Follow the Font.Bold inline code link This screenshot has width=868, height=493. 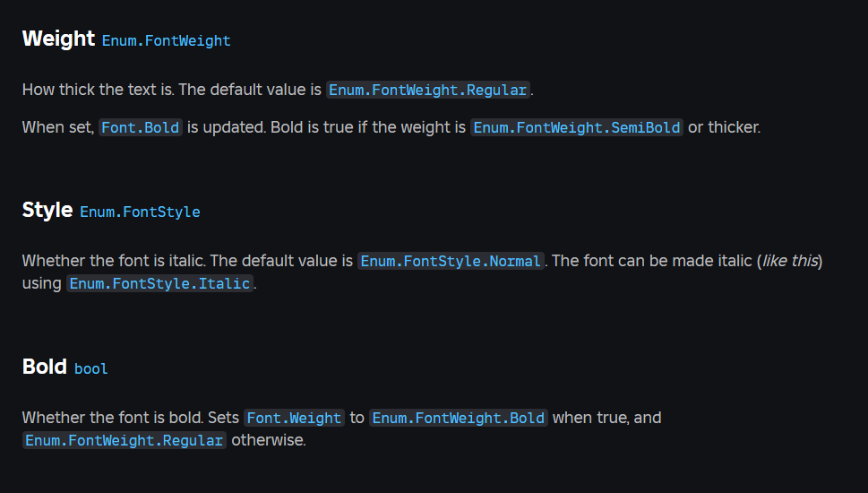click(141, 127)
